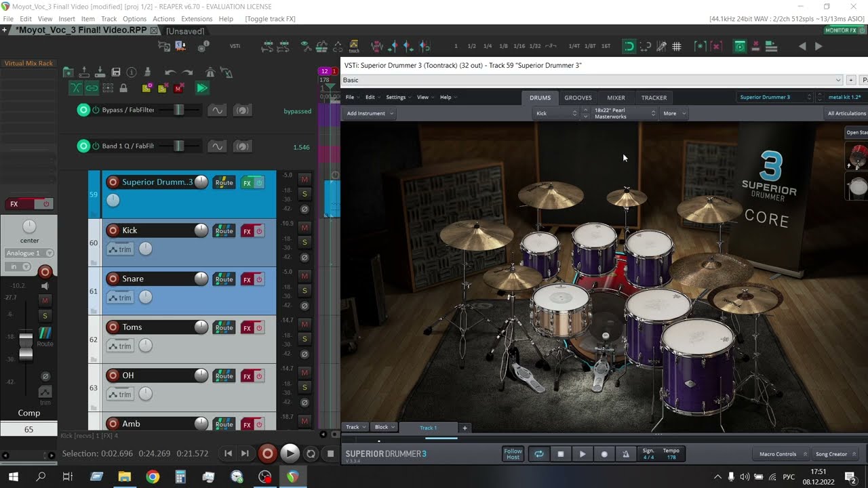Click the green double-arrow play icon

click(202, 88)
